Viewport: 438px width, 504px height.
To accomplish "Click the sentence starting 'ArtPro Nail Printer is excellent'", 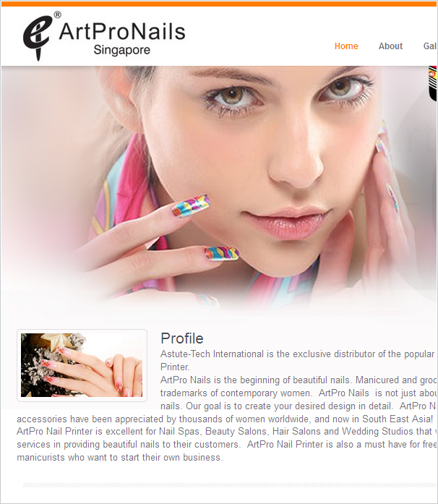I will [226, 437].
